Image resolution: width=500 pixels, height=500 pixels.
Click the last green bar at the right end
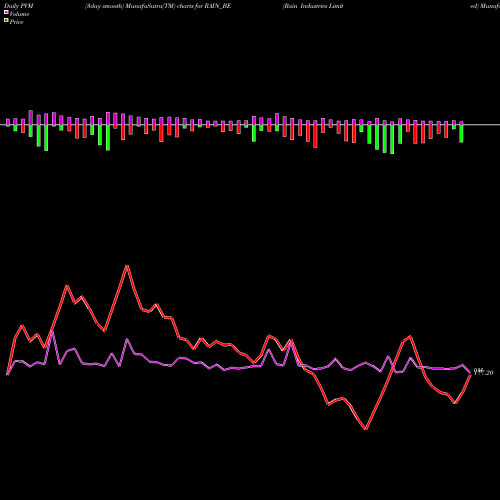[x=461, y=133]
